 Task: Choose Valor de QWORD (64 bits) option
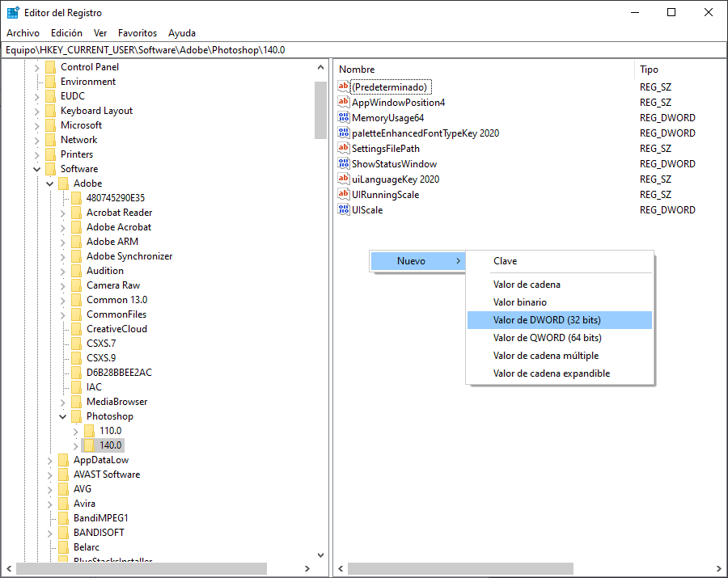(x=560, y=338)
